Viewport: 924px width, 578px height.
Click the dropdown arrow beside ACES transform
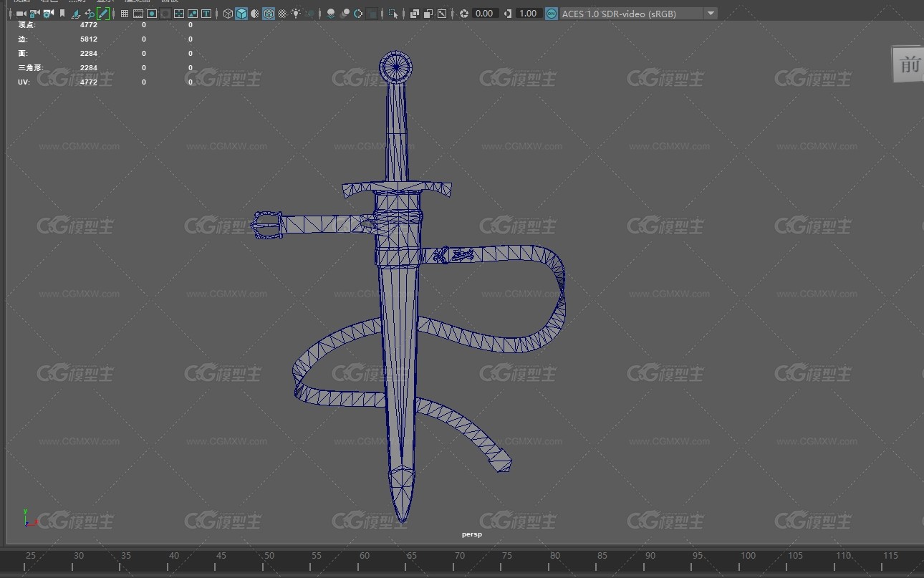coord(710,14)
